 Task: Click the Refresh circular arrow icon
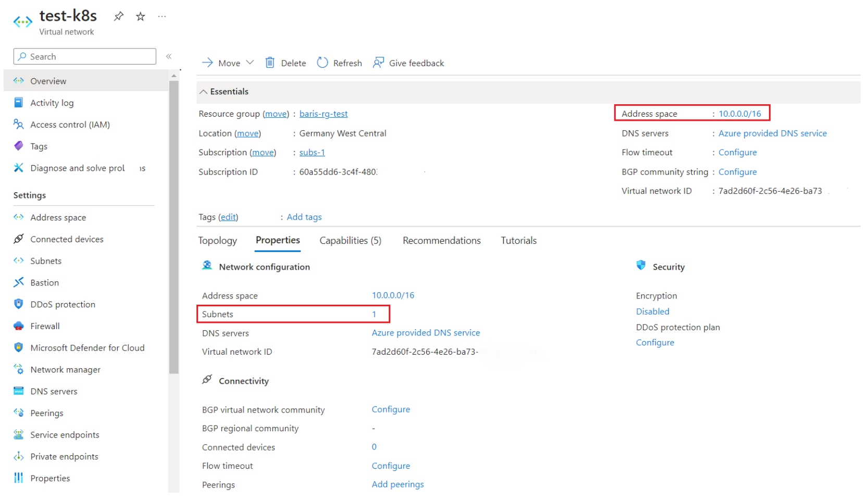pyautogui.click(x=323, y=63)
